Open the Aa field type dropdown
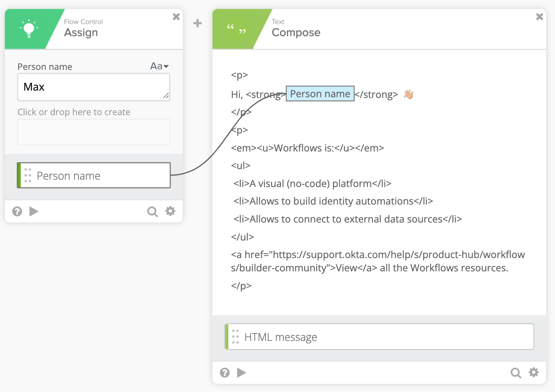 (x=159, y=66)
